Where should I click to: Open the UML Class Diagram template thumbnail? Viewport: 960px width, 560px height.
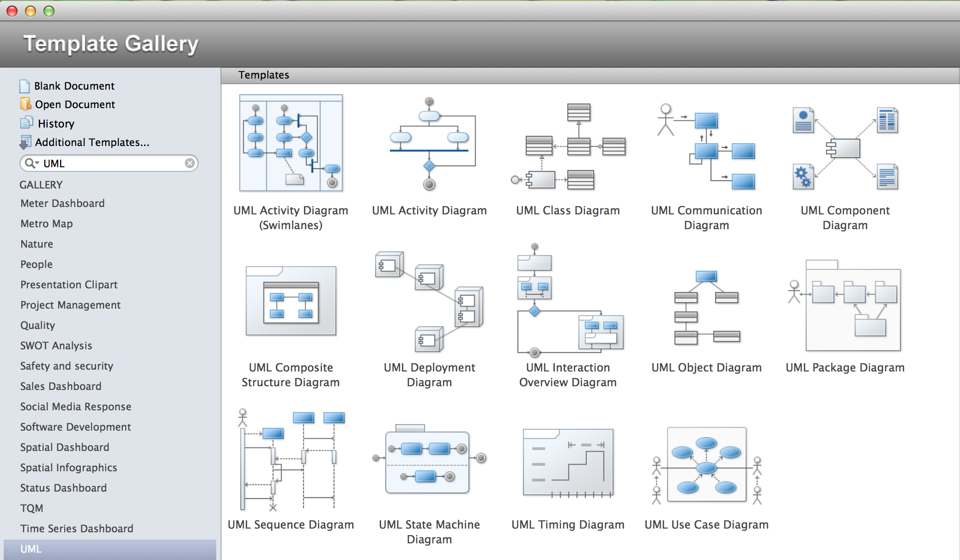click(x=568, y=146)
